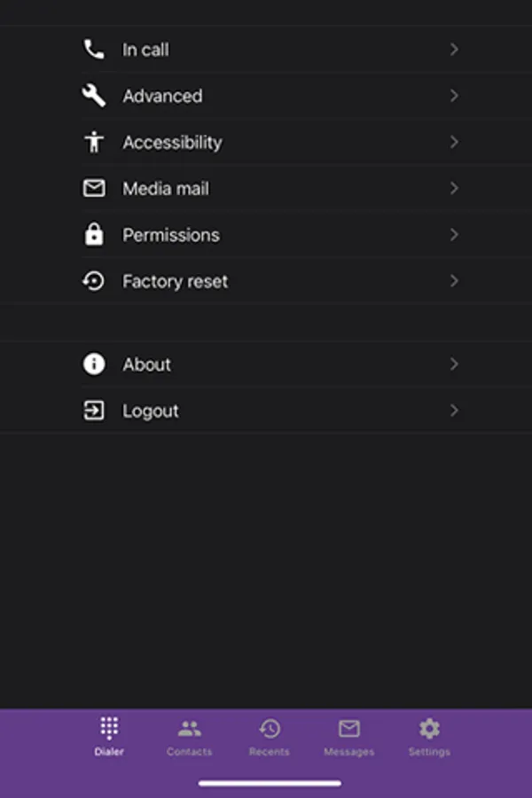Tap the Accessibility person icon
Screen dimensions: 532x798
94,142
